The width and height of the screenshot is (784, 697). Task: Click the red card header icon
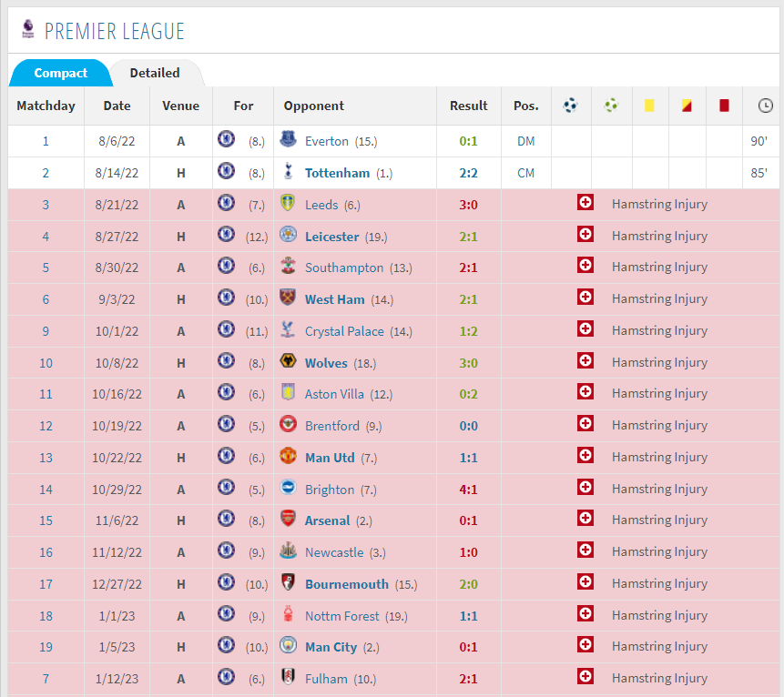724,106
